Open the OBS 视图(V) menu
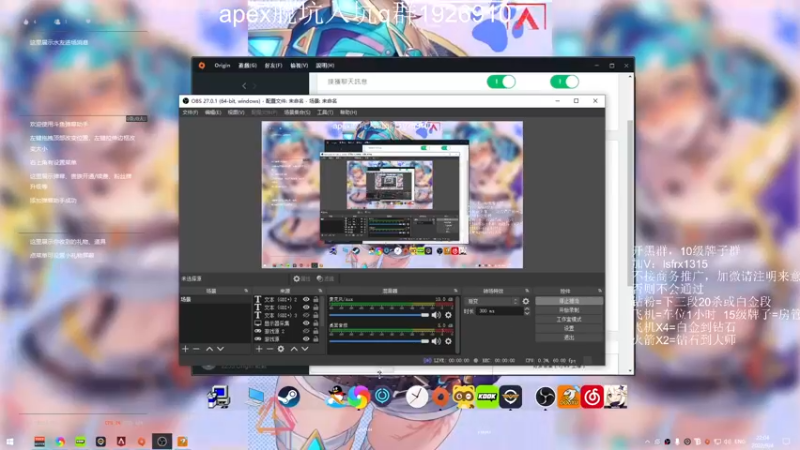 pyautogui.click(x=236, y=112)
